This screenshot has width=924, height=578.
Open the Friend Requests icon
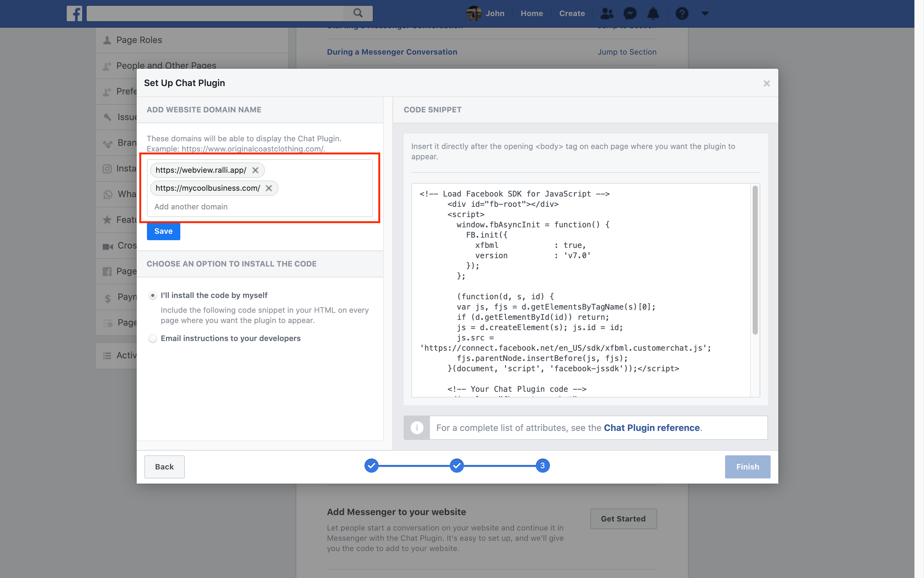click(606, 13)
